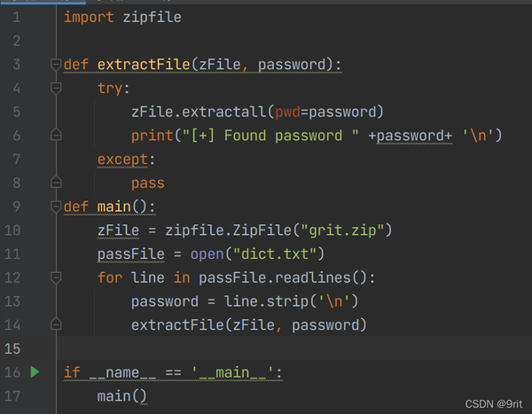Click the 'pass' statement on line 8
Viewport: 532px width, 414px height.
[x=148, y=184]
